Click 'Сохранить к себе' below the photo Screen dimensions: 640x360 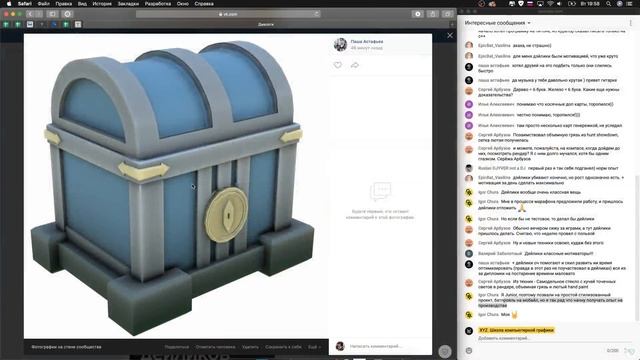coord(283,347)
